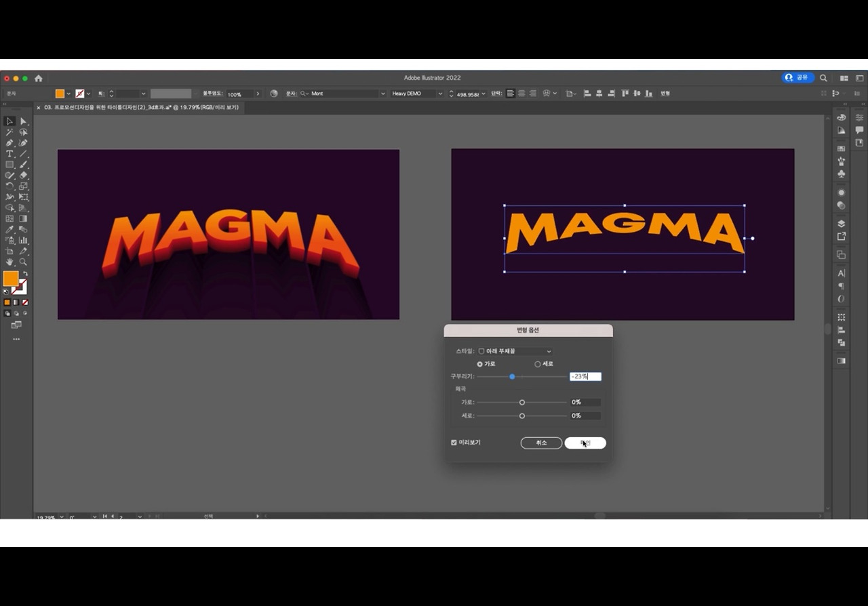The image size is (868, 606).
Task: Click the 구부리기 value field showing -23%
Action: coord(585,376)
